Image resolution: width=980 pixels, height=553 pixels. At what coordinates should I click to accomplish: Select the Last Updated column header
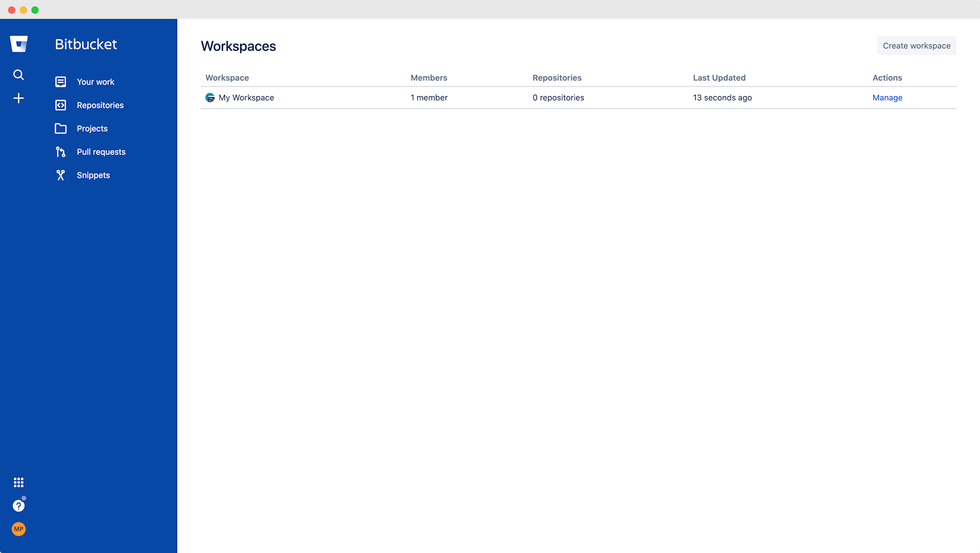pos(719,77)
